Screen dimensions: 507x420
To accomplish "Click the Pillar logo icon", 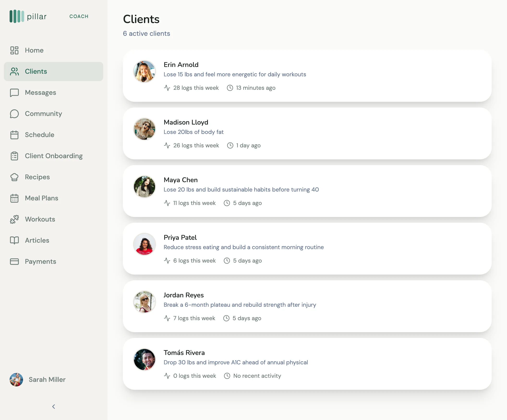I will point(17,16).
